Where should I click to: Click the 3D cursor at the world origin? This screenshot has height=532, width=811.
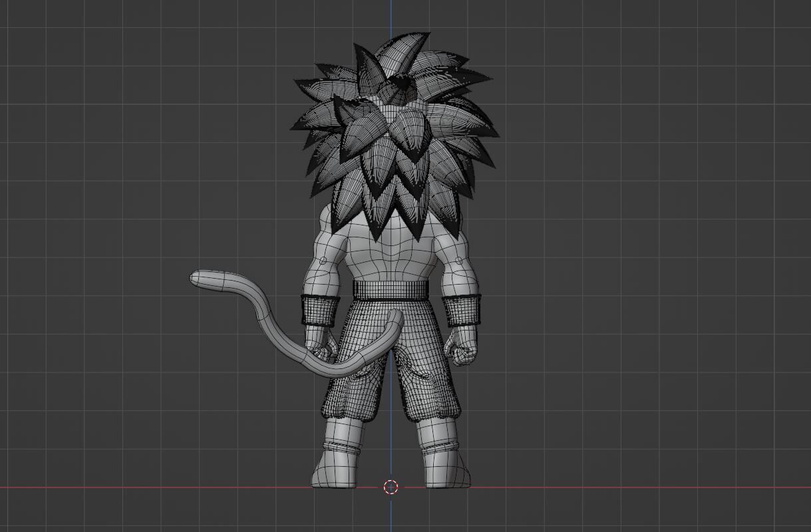click(391, 487)
